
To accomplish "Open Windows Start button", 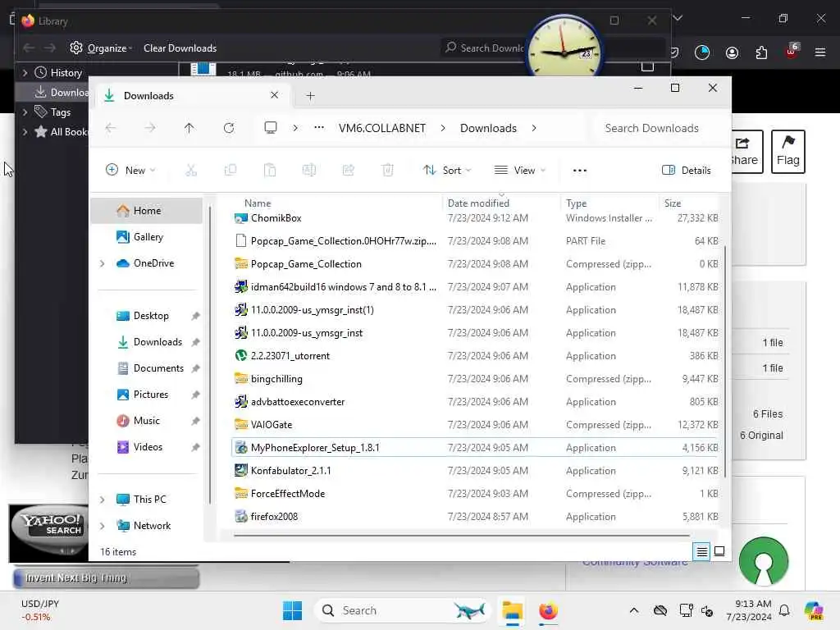I will (293, 610).
